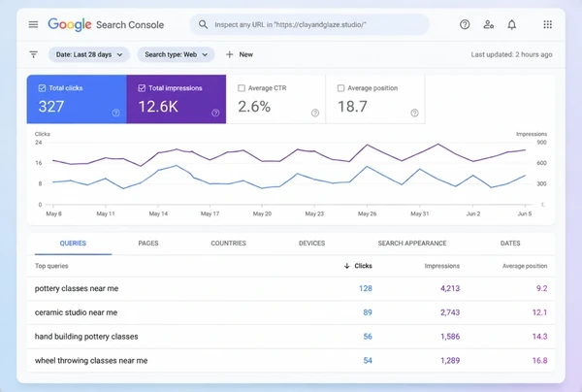Open the Google apps grid
The width and height of the screenshot is (582, 392).
[x=547, y=24]
